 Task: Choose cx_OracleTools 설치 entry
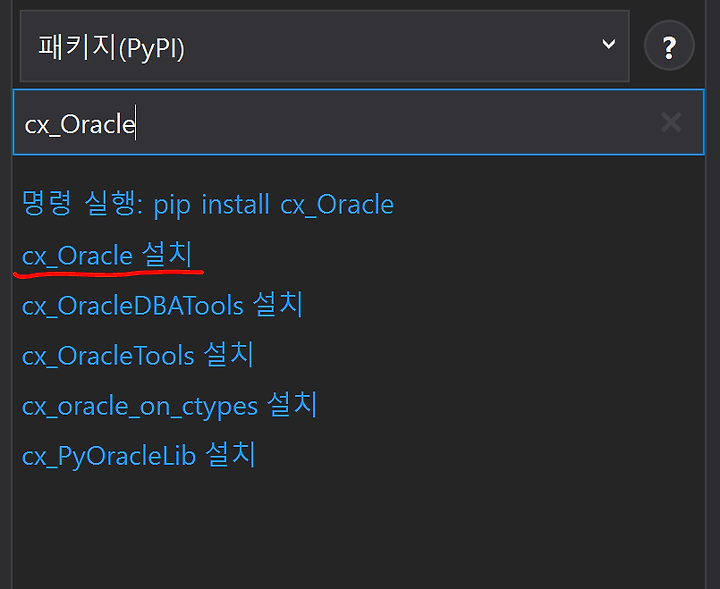137,355
